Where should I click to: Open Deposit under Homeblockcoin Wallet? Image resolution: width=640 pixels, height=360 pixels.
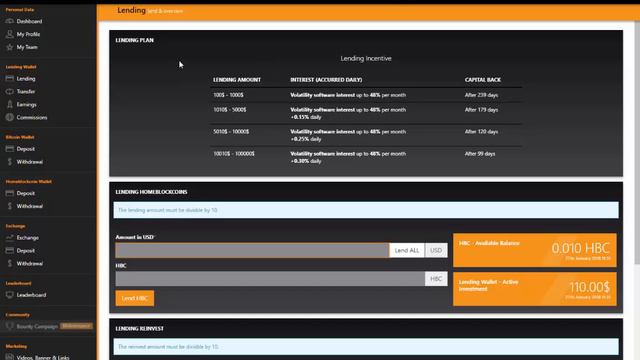(26, 193)
